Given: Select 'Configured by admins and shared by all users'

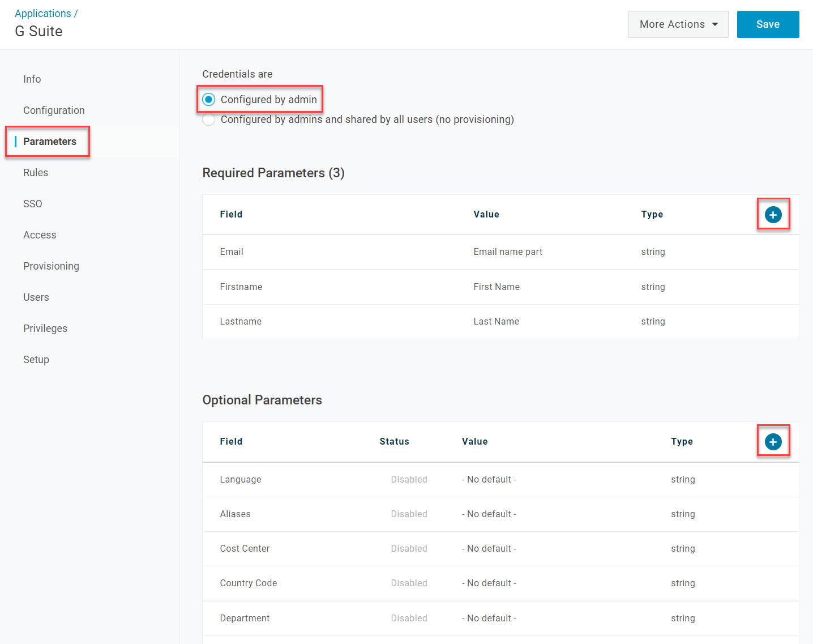Looking at the screenshot, I should click(209, 120).
